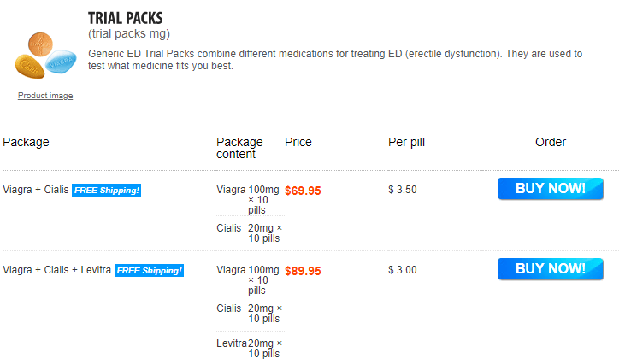Click the Per pill column header
This screenshot has width=625, height=364.
point(407,142)
